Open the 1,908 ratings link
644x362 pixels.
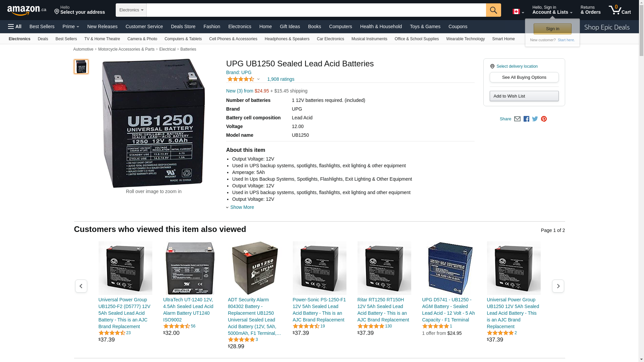pos(280,79)
